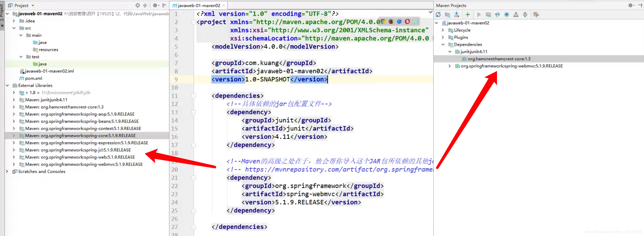The image size is (644, 236).
Task: Select resources folder under main
Action: tap(45, 50)
